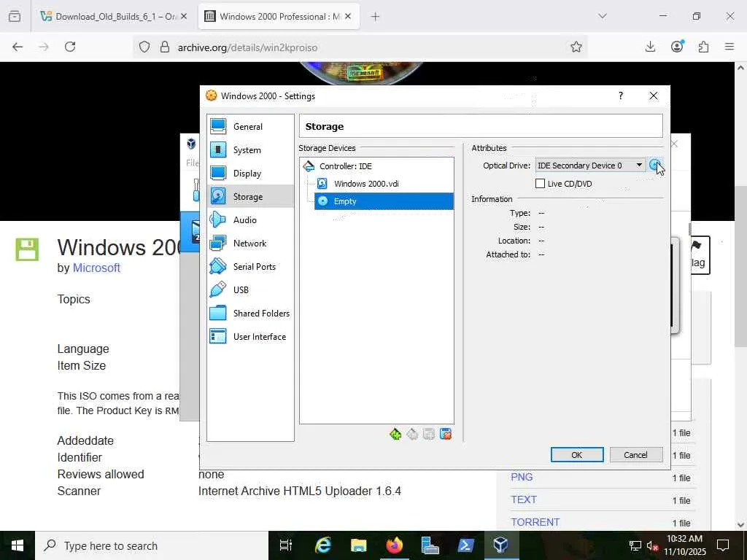This screenshot has width=747, height=560.
Task: Open the Audio settings category
Action: [x=250, y=220]
